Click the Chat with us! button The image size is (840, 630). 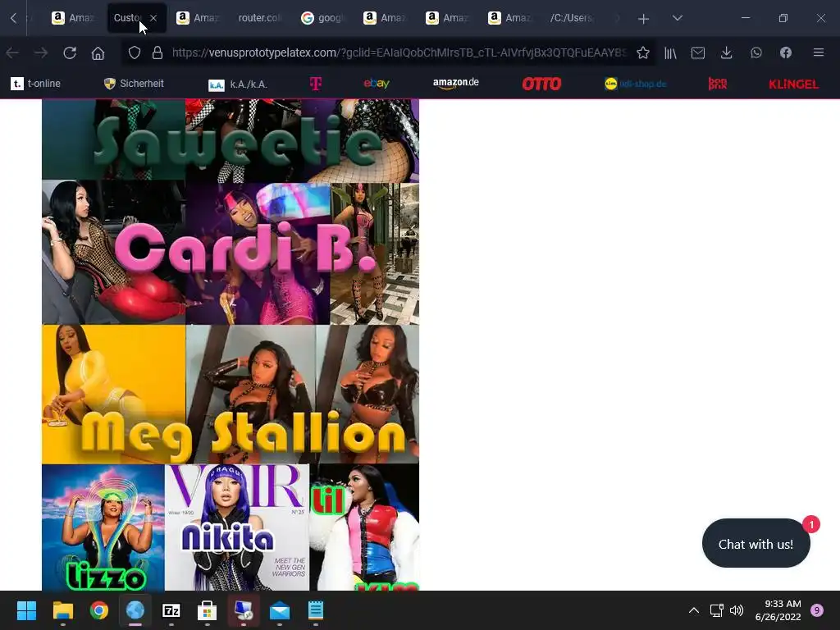pos(756,543)
